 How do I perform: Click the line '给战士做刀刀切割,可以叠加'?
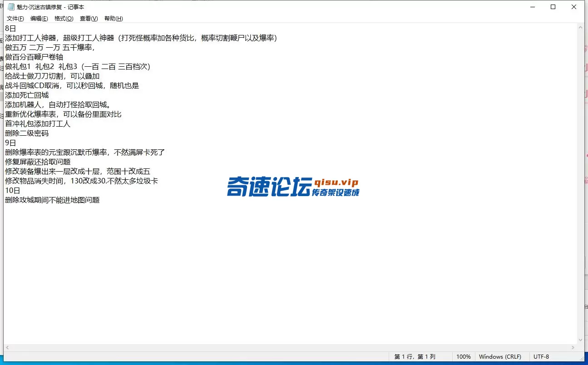click(52, 76)
